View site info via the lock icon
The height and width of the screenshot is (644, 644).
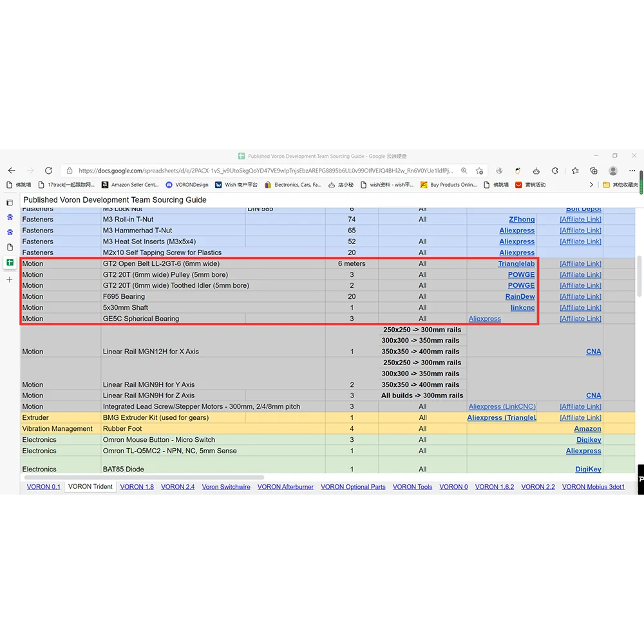(x=70, y=171)
